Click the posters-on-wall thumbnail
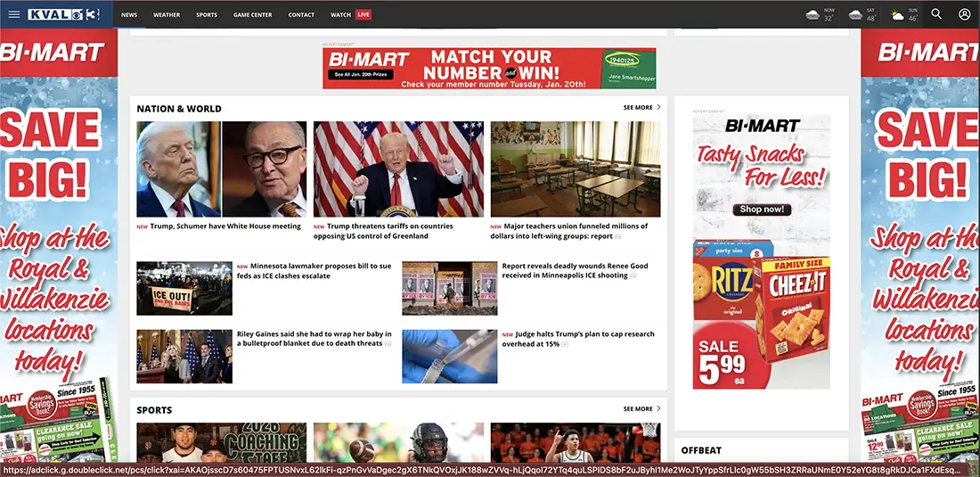The width and height of the screenshot is (980, 477). tap(449, 288)
